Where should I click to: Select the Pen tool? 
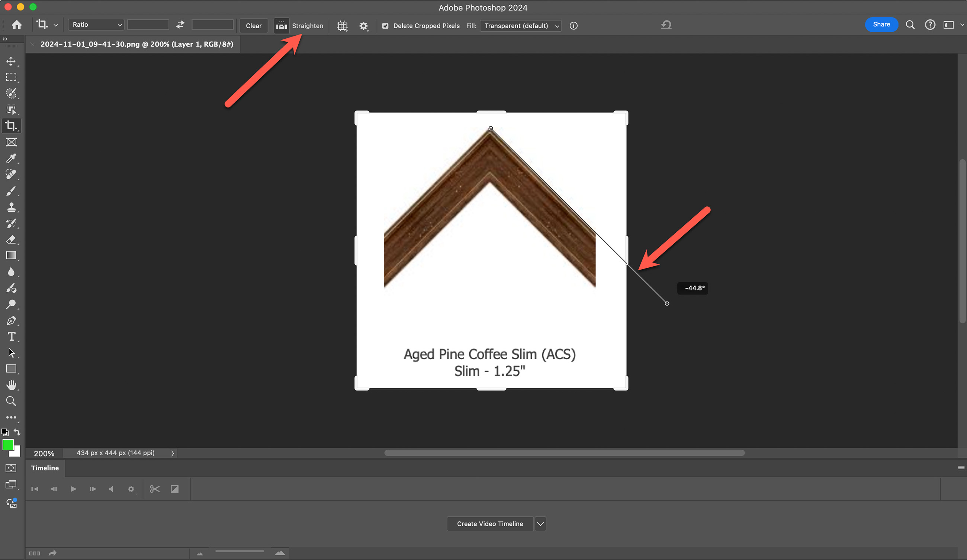[x=11, y=321]
